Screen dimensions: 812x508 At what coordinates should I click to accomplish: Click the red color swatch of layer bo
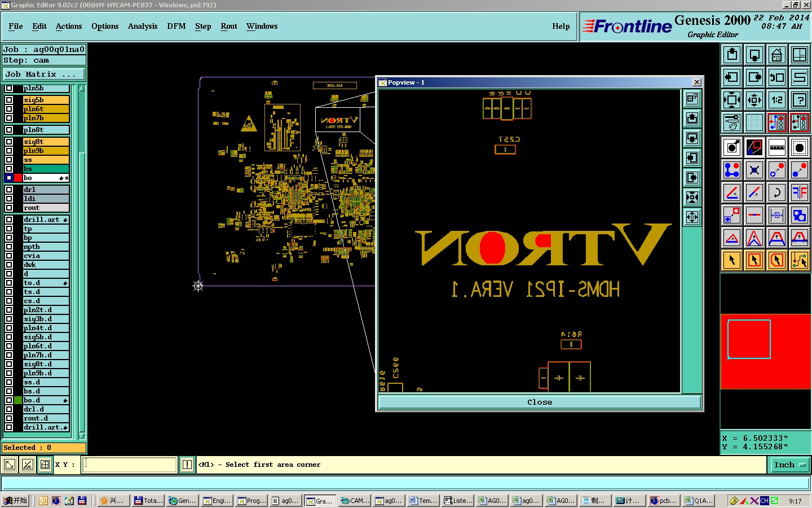point(18,178)
